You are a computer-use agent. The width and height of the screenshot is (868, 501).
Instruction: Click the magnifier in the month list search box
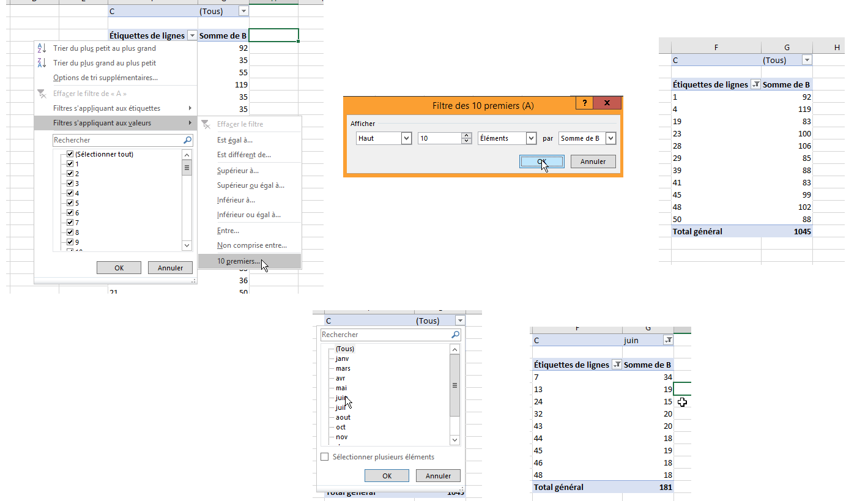[x=455, y=335]
